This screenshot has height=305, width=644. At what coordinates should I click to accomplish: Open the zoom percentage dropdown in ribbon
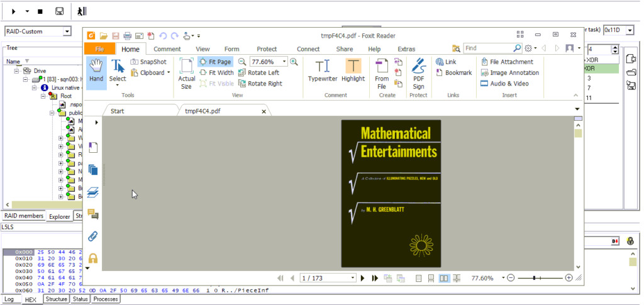pyautogui.click(x=284, y=62)
